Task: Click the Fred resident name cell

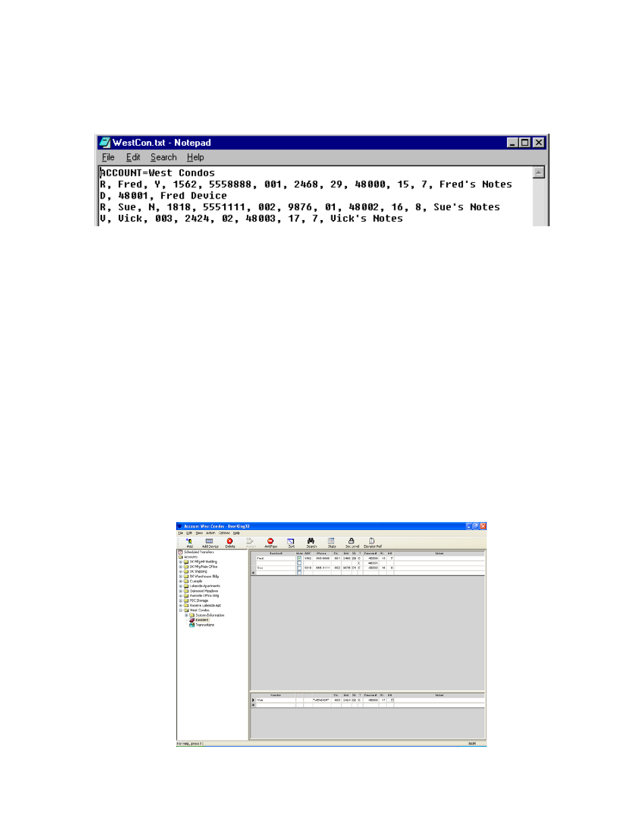Action: (276, 558)
